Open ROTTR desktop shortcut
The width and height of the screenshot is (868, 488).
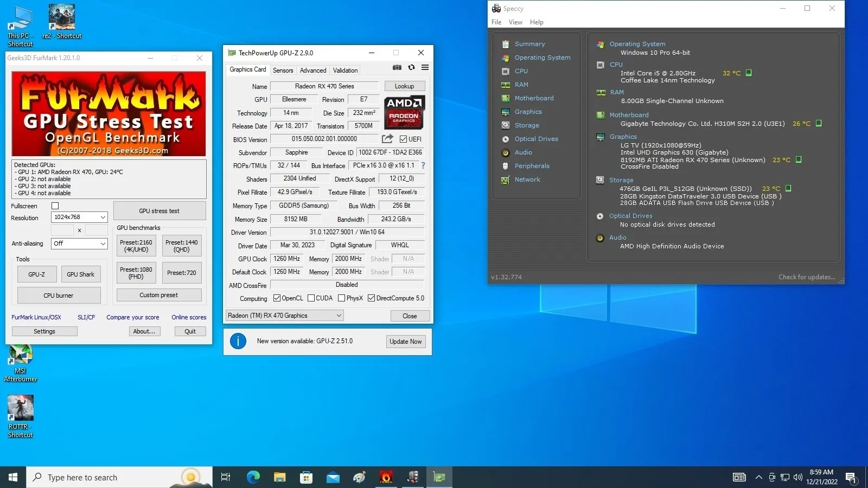click(x=21, y=416)
